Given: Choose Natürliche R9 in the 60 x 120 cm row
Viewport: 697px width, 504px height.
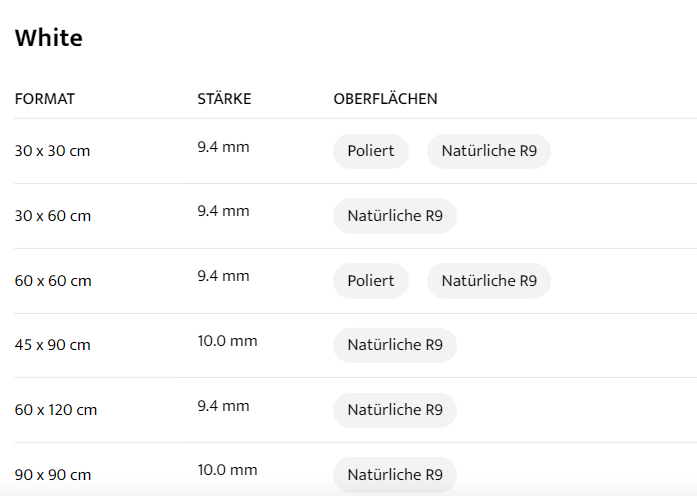Looking at the screenshot, I should pyautogui.click(x=394, y=410).
